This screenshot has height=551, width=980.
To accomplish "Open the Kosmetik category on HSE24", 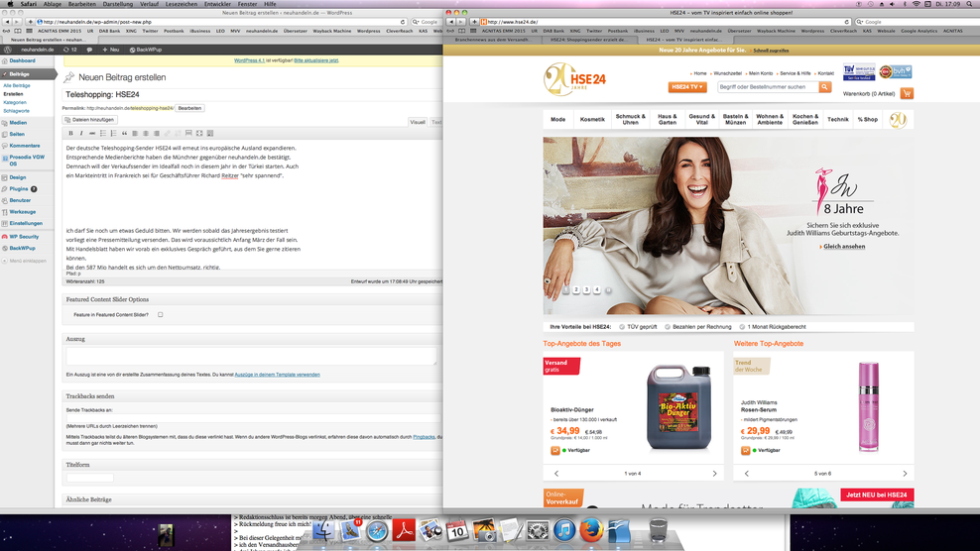I will [x=592, y=119].
